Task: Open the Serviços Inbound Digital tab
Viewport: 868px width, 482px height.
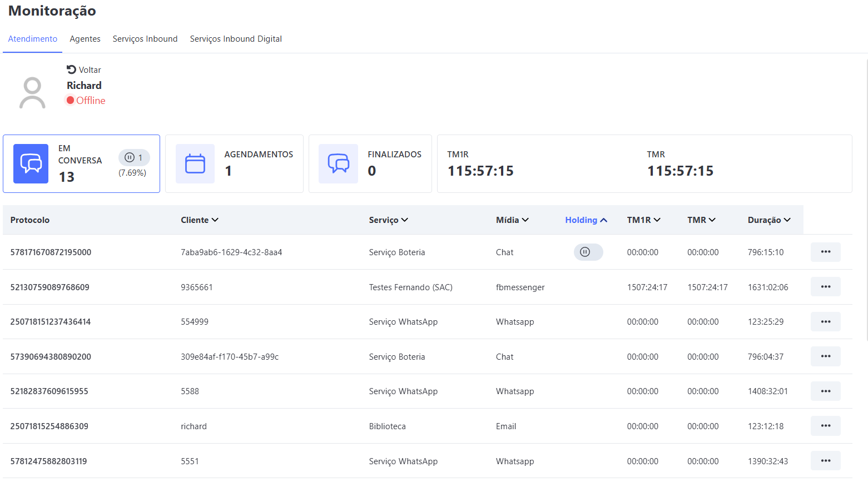Action: coord(236,39)
